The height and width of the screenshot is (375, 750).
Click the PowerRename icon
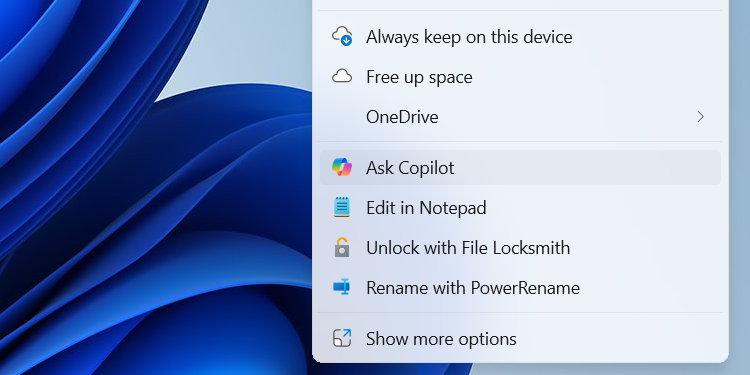click(342, 287)
